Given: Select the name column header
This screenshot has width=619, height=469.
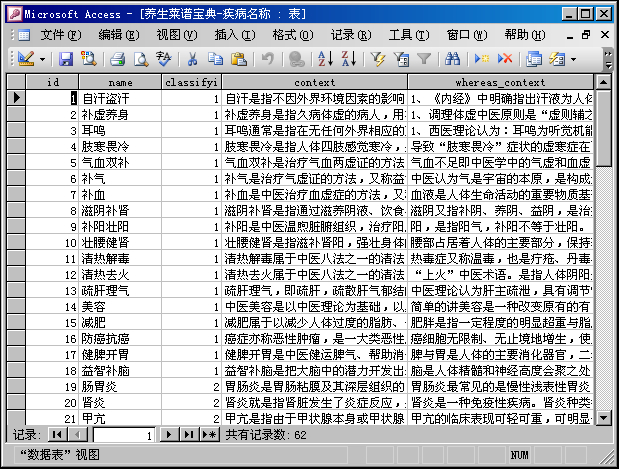Looking at the screenshot, I should coord(120,82).
